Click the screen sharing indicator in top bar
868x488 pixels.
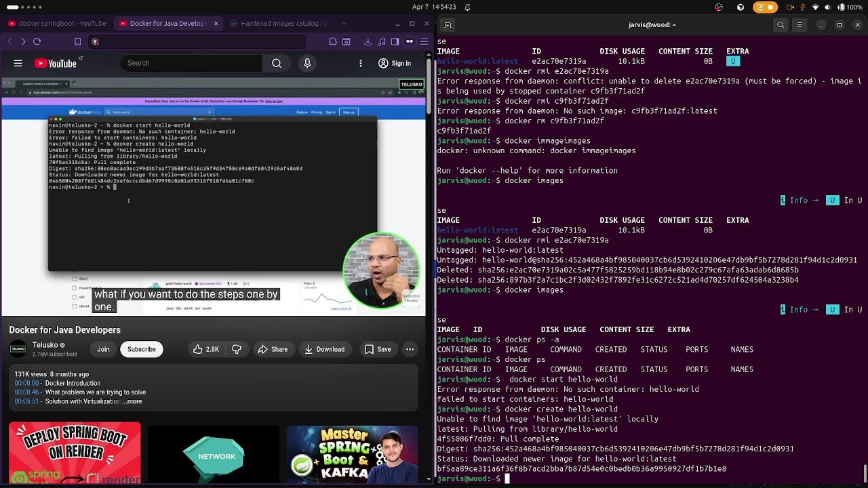point(764,7)
